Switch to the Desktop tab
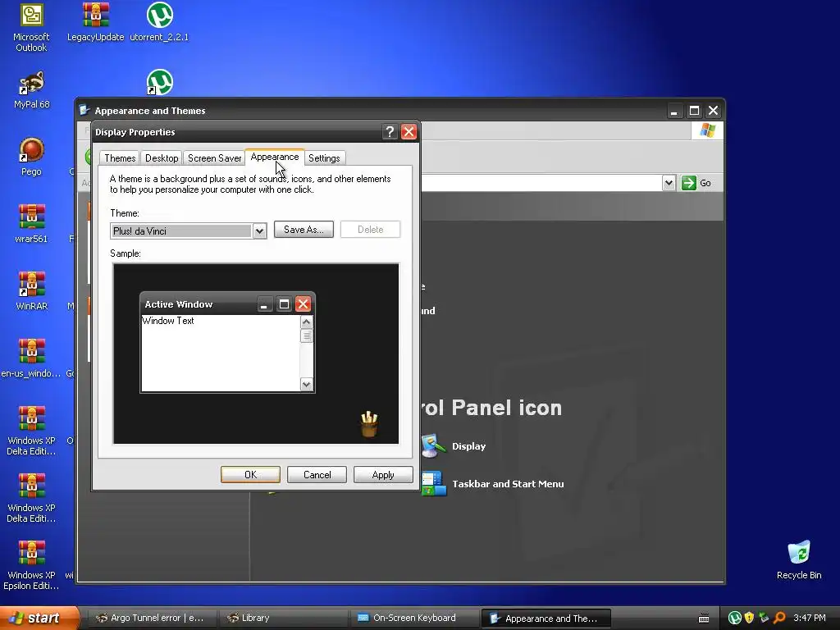 point(162,158)
